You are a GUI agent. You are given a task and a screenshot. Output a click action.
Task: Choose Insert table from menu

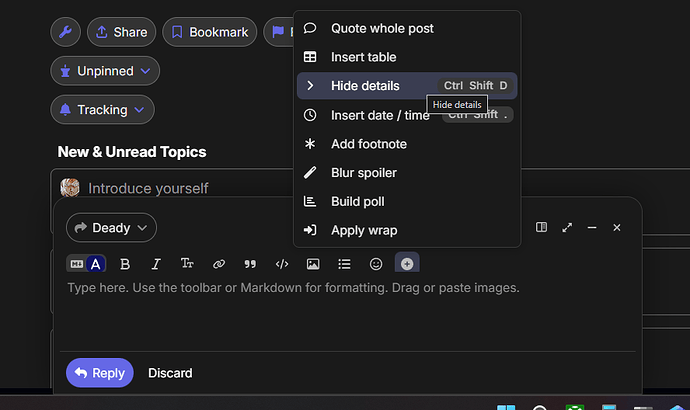coord(407,57)
